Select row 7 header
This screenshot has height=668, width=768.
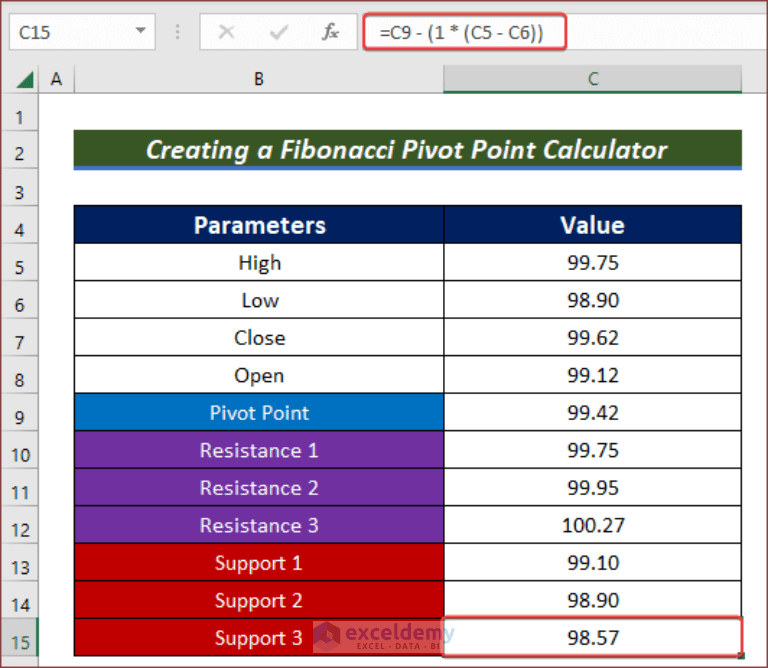[20, 337]
